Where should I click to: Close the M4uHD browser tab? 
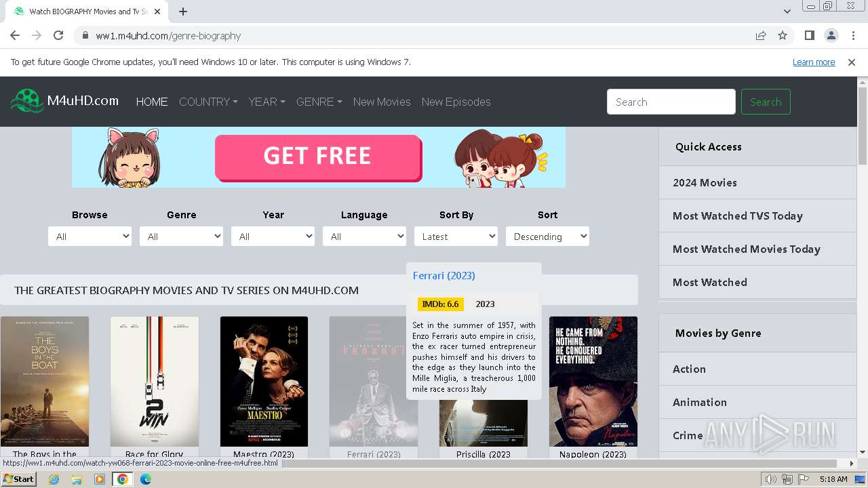[157, 12]
